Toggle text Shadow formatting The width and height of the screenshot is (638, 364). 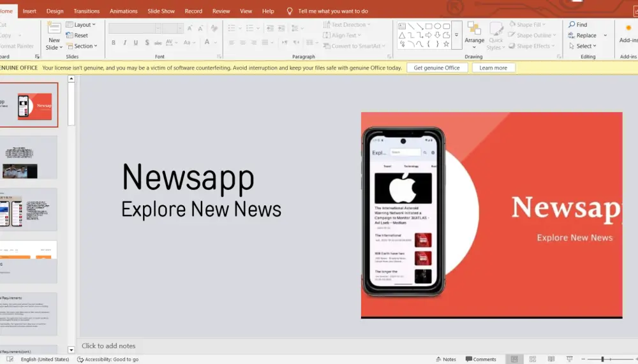coord(147,42)
